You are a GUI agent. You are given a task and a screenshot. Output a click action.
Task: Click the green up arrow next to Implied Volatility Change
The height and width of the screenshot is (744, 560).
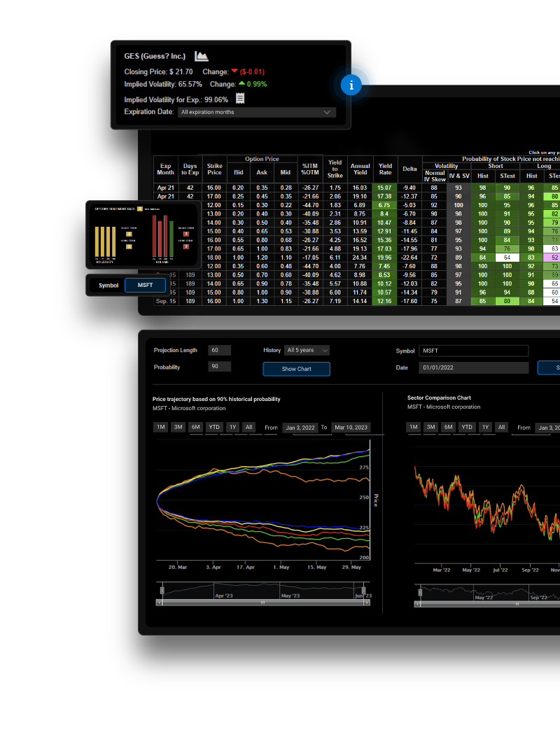click(x=241, y=84)
